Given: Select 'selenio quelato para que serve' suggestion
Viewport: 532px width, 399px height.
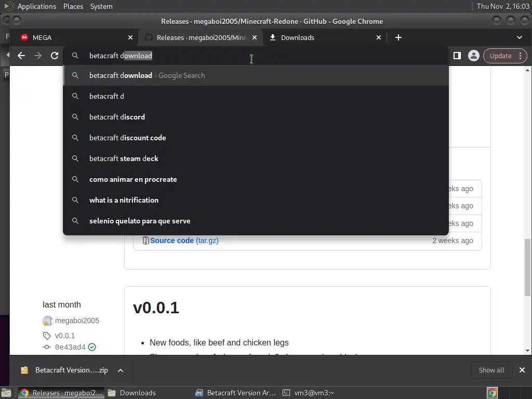Looking at the screenshot, I should pyautogui.click(x=256, y=221).
